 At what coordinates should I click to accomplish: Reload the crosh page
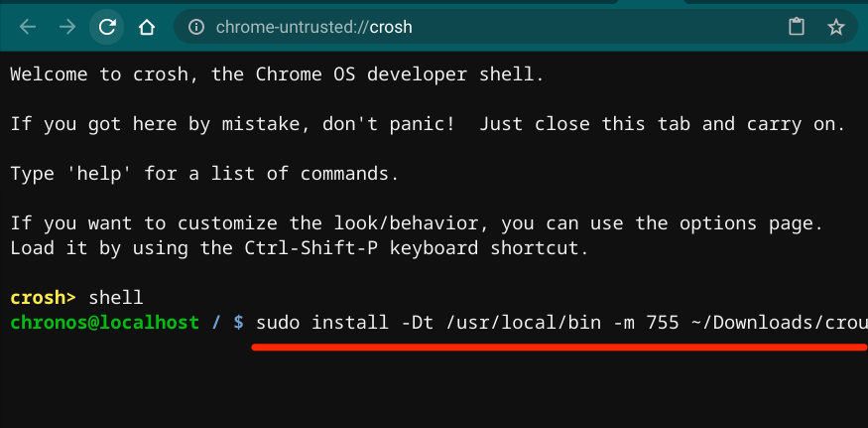(x=107, y=27)
